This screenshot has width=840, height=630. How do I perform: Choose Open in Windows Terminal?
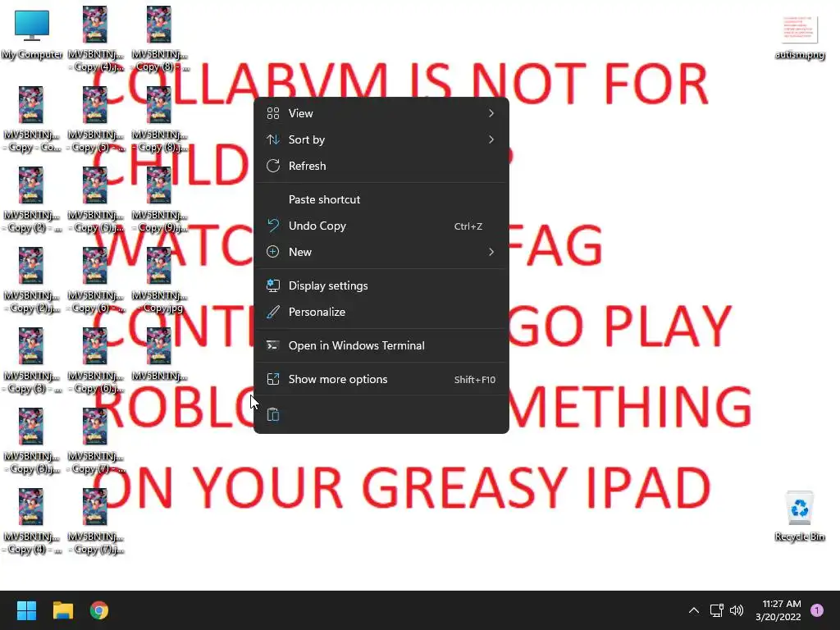381,345
